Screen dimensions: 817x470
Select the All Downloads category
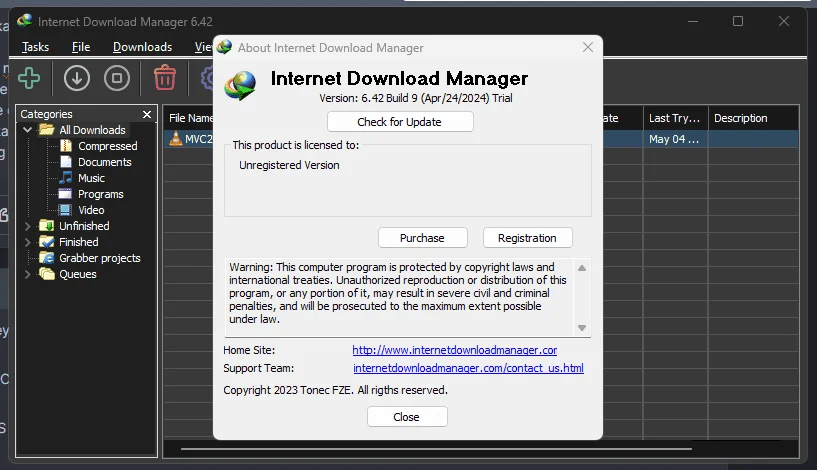(x=92, y=130)
